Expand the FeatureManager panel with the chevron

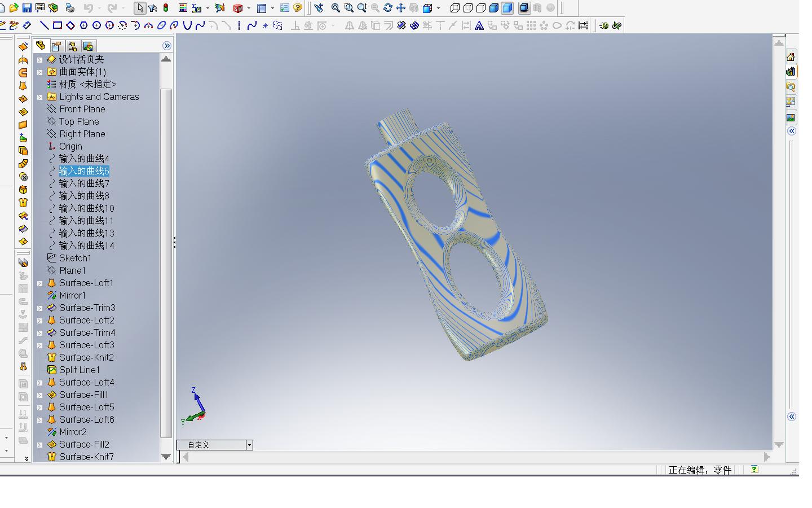pos(167,46)
